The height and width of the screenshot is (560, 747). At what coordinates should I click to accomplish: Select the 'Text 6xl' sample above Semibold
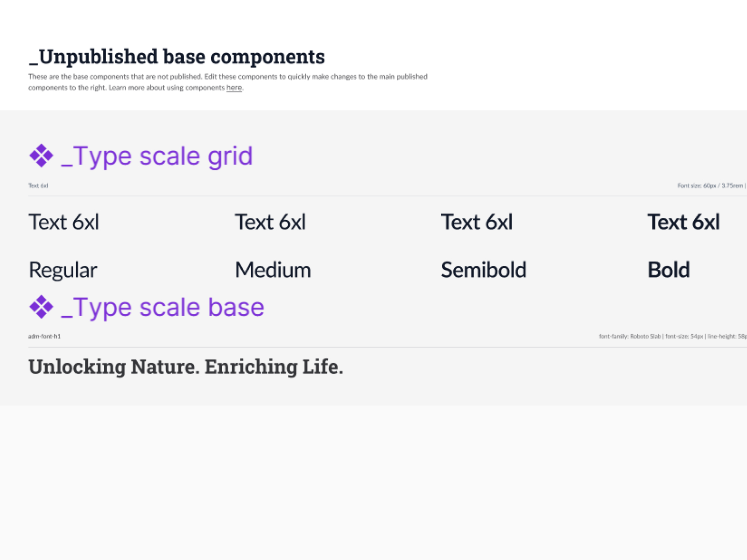tap(477, 222)
